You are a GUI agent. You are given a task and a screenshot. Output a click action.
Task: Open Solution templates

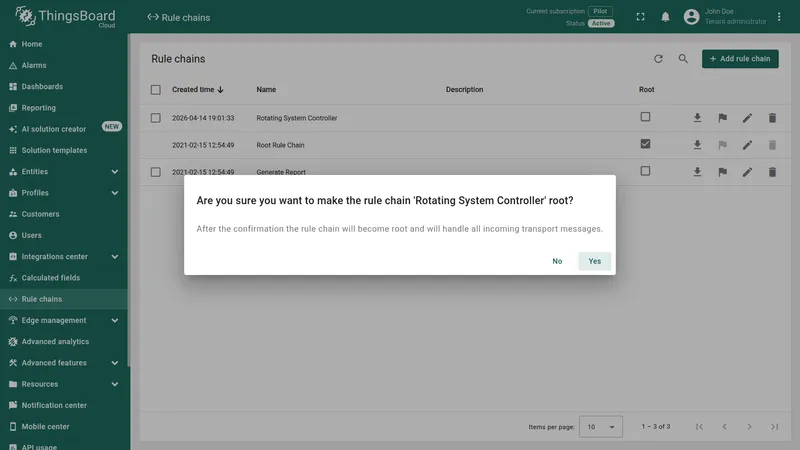[x=64, y=151]
